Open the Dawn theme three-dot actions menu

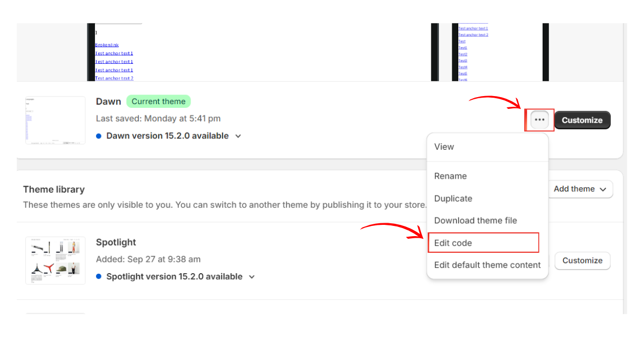click(539, 120)
